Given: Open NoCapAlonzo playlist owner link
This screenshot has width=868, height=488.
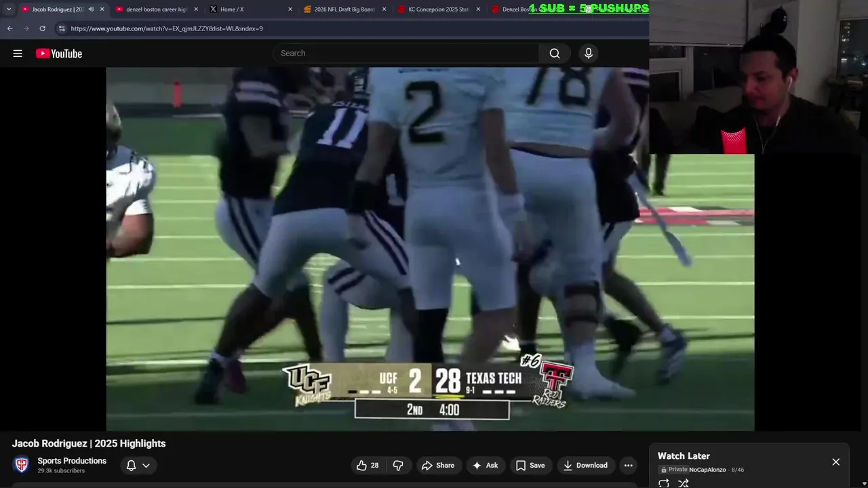Looking at the screenshot, I should (707, 470).
